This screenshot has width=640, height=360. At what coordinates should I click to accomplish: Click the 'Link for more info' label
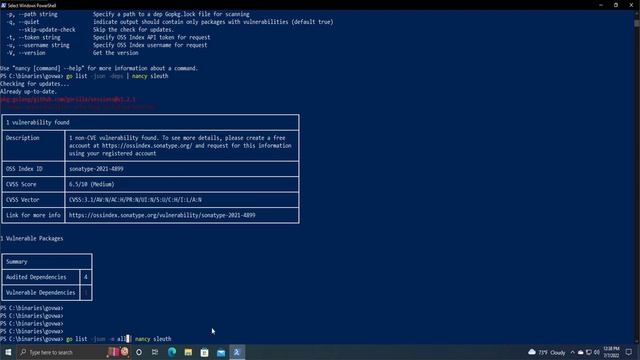33,215
